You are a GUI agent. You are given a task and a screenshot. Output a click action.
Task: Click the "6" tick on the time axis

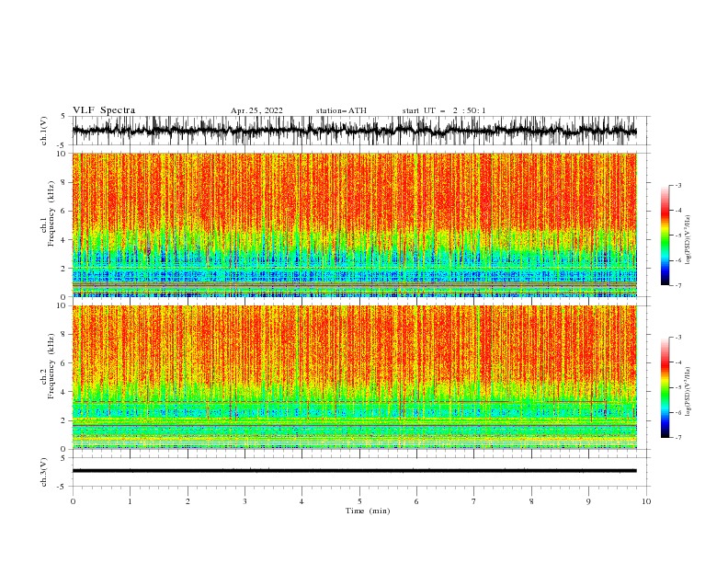tap(416, 501)
